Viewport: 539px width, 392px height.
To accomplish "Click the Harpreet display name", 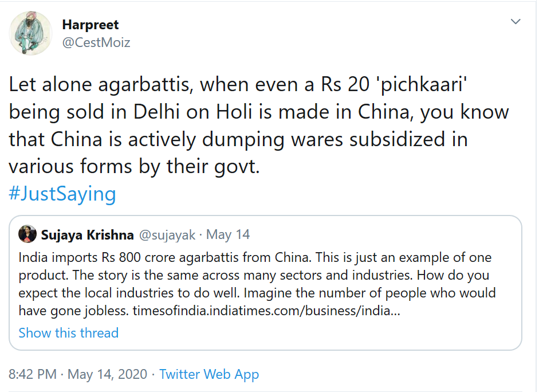I will [x=92, y=25].
